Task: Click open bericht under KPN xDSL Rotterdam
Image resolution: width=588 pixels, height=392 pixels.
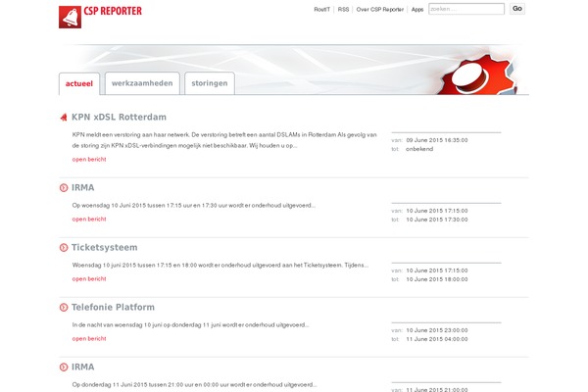Action: coord(89,160)
